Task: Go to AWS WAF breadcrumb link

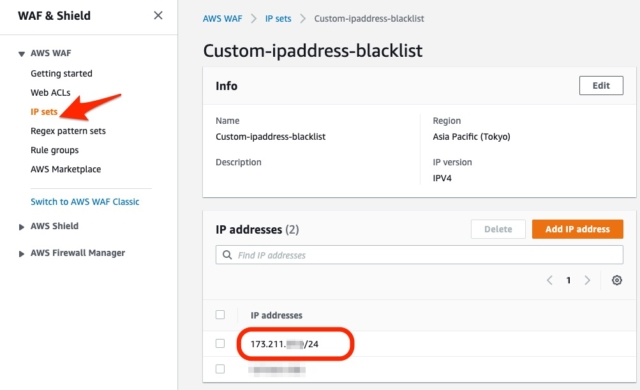Action: click(222, 19)
